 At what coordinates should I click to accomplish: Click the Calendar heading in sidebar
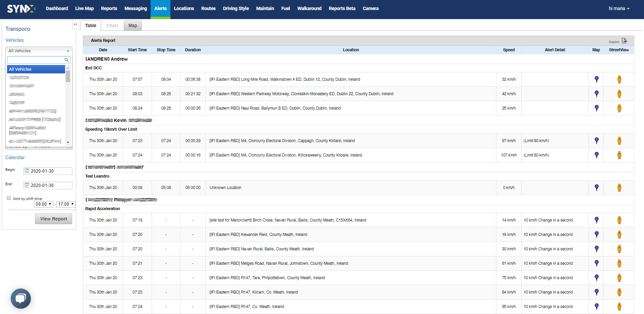15,158
